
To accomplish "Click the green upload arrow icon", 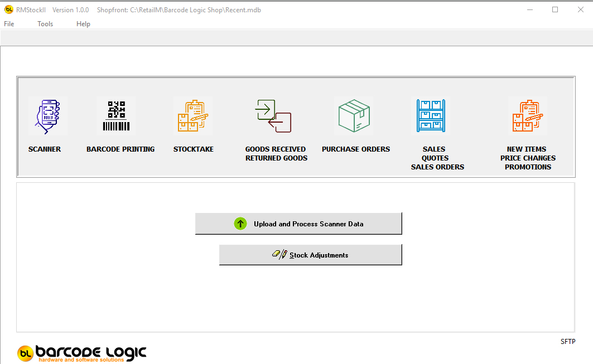I will pos(240,223).
